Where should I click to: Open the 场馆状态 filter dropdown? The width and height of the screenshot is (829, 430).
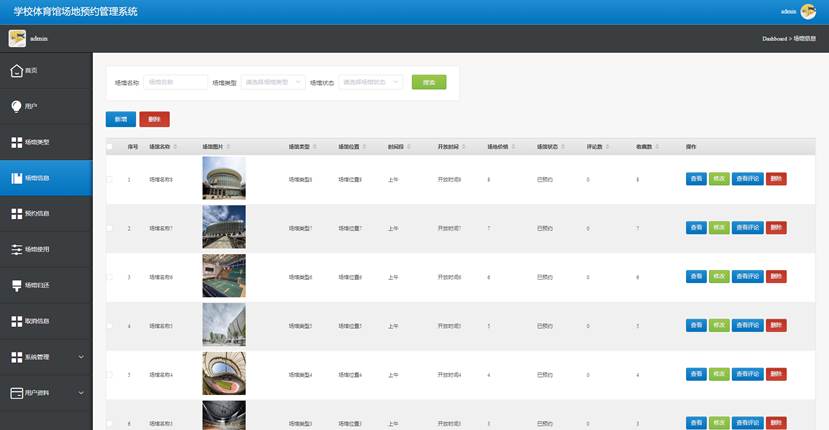pos(371,82)
